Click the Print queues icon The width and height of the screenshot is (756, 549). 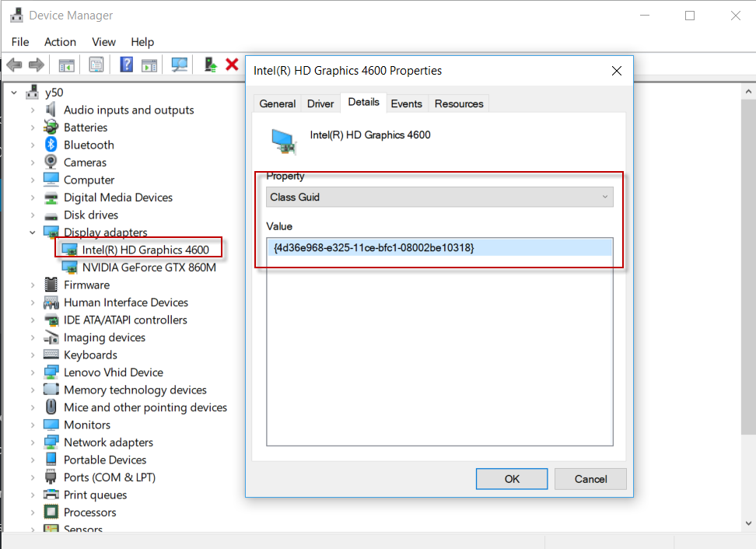[51, 495]
